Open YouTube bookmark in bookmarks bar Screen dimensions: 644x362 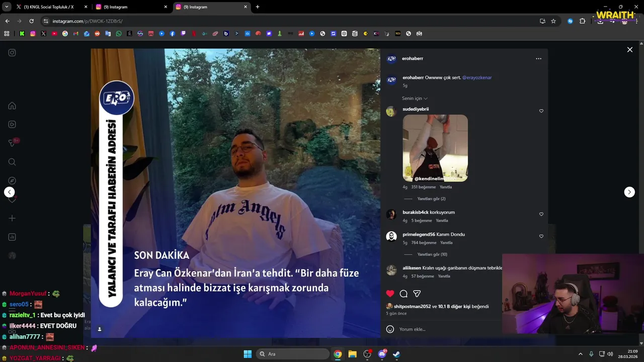coord(54,34)
